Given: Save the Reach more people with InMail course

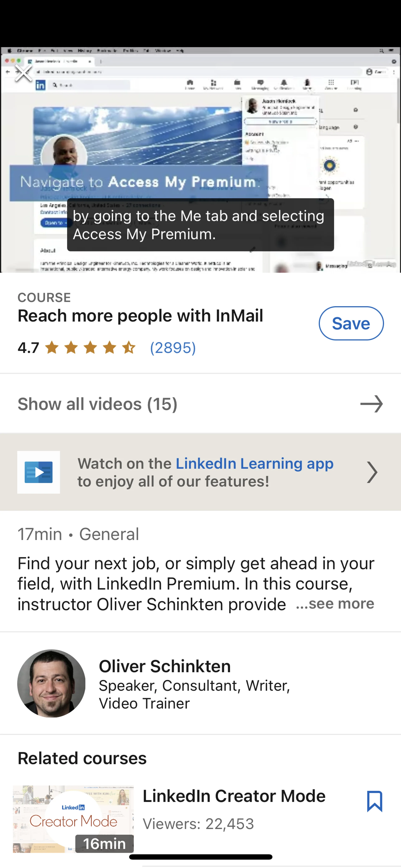Looking at the screenshot, I should point(351,323).
